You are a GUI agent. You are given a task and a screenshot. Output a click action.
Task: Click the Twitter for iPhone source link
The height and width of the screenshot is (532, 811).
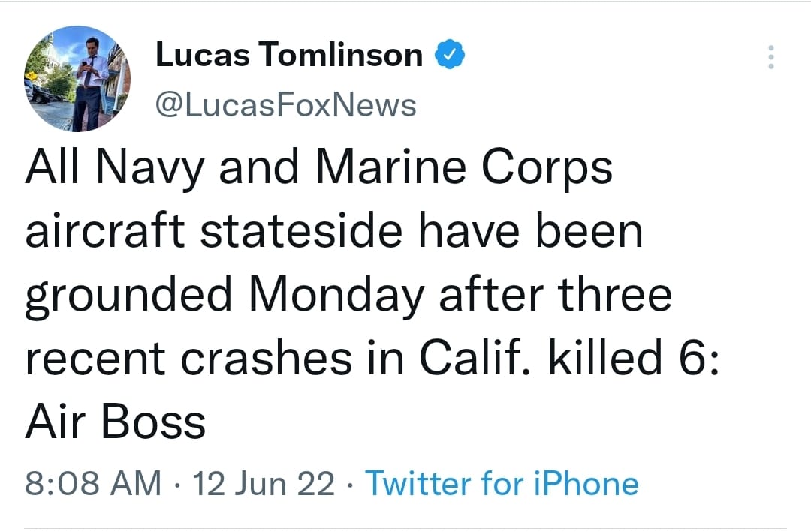(x=502, y=484)
